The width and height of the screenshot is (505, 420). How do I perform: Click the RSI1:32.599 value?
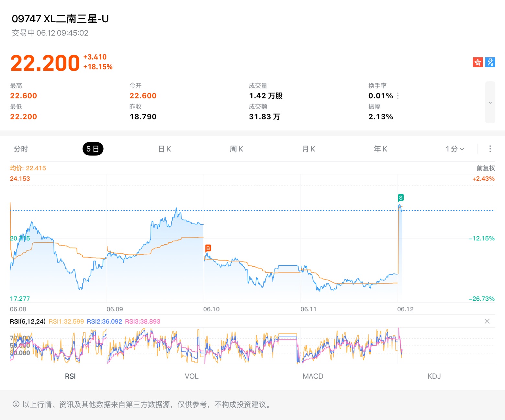[66, 321]
